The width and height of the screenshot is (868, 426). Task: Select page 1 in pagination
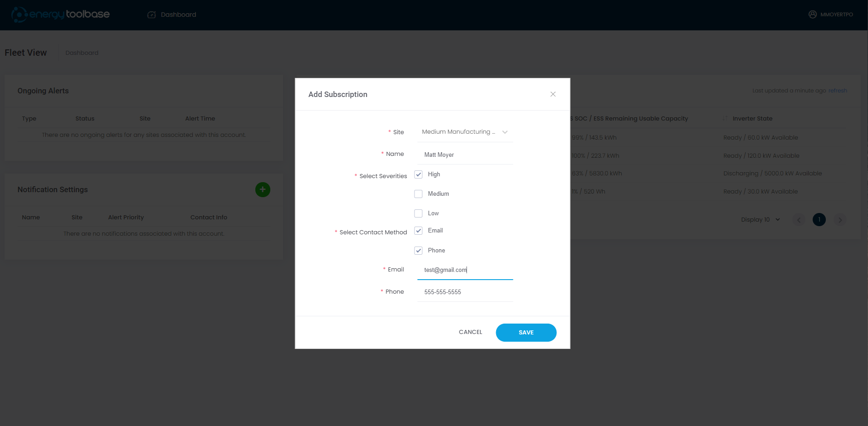tap(819, 220)
